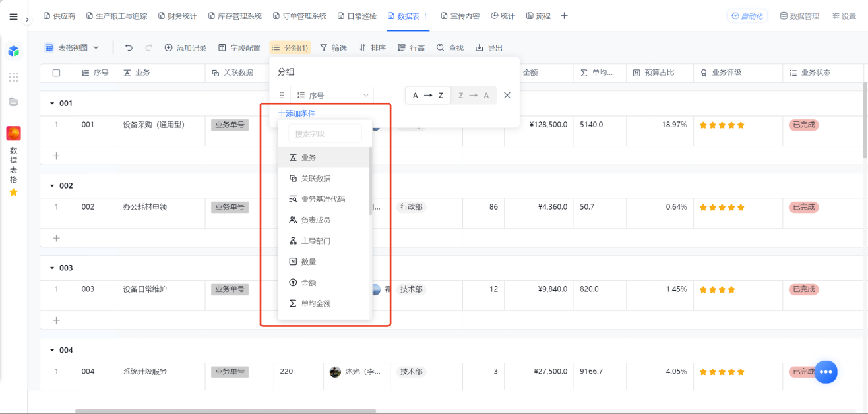Screen dimensions: 868x414
Task: Click the yellow star favorite icon in sidebar
Action: click(x=14, y=192)
